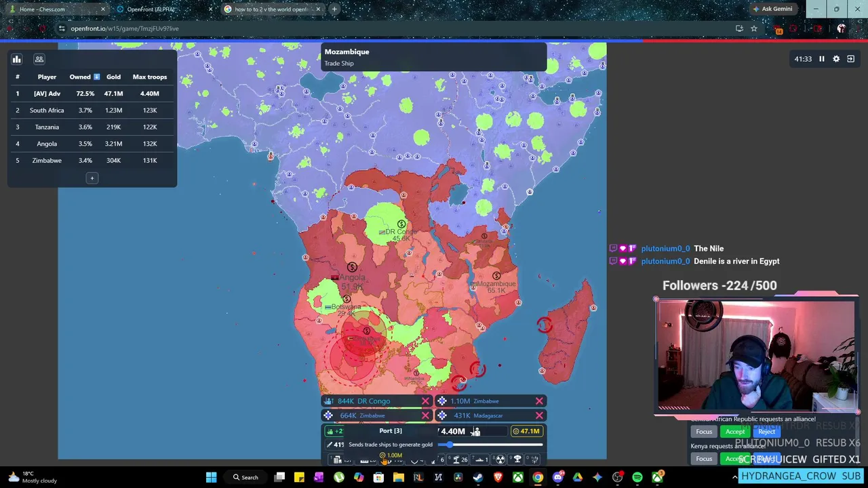Viewport: 868px width, 488px height.
Task: Open the team leaderboard people icon
Action: (x=39, y=59)
